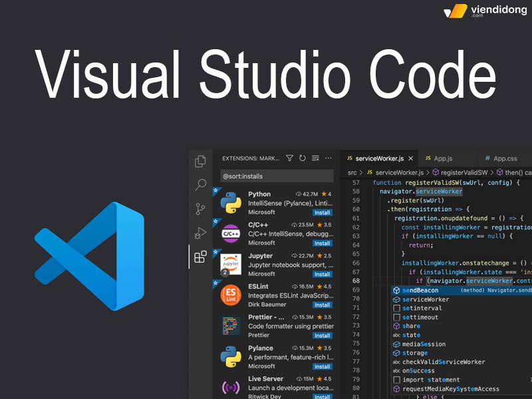This screenshot has width=532, height=399.
Task: Switch to the App.js tab
Action: click(x=443, y=159)
